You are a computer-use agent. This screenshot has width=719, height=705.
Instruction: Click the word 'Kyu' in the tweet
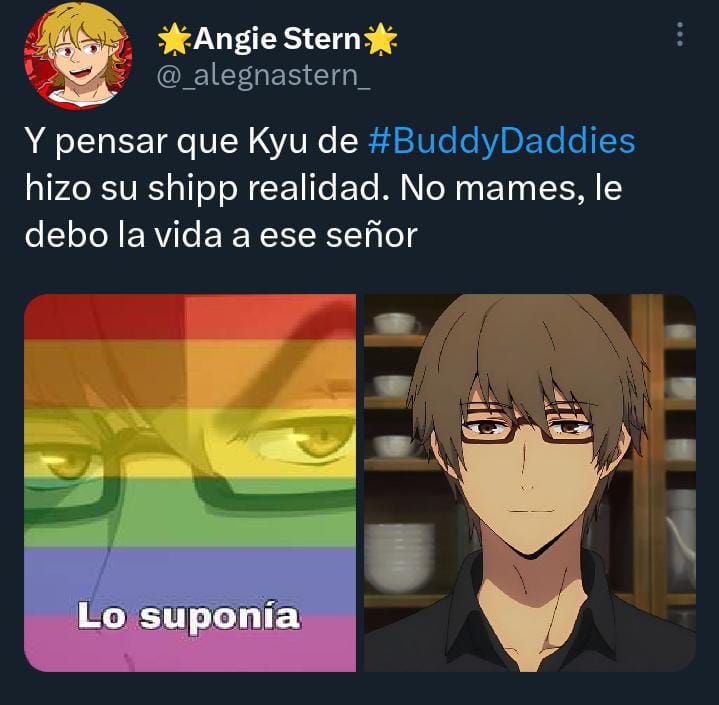coord(277,142)
